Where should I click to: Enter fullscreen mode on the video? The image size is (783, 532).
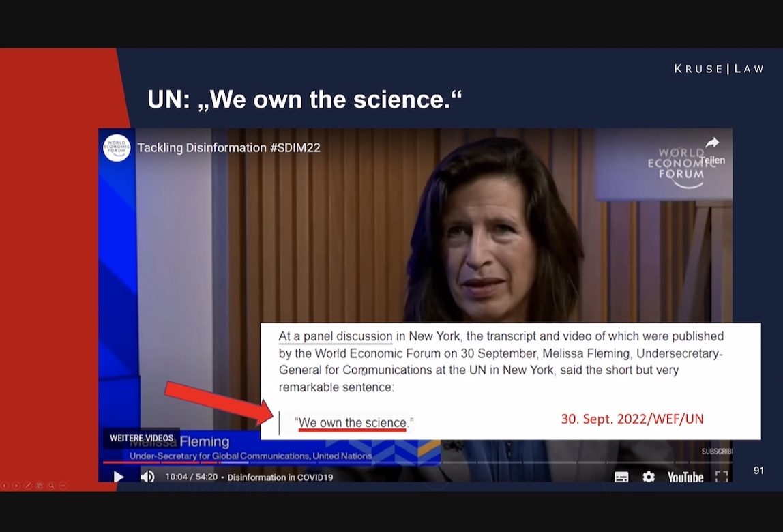pyautogui.click(x=721, y=477)
